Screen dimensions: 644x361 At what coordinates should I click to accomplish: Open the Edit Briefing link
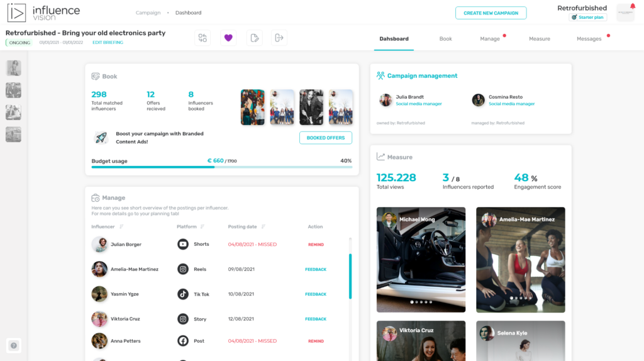tap(108, 43)
